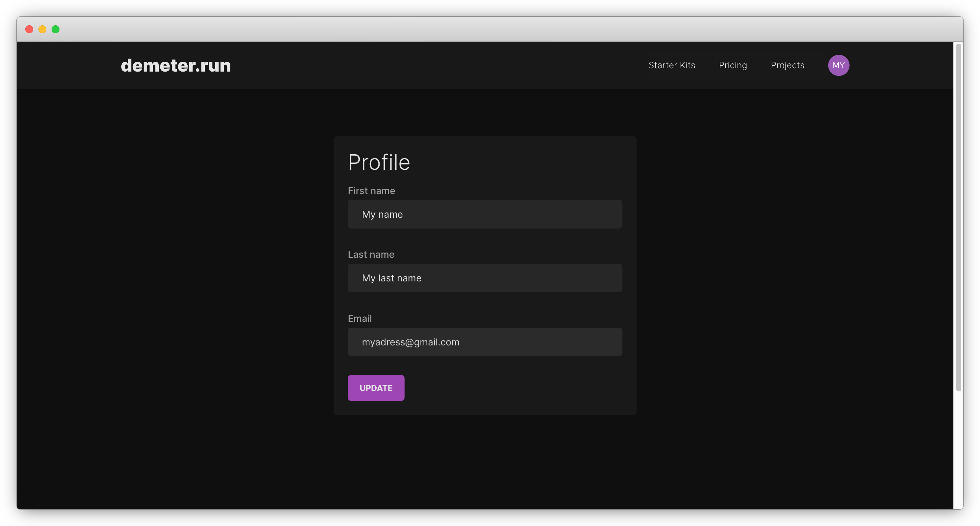Focus the First name field
Screen dimensions: 980x526
pos(485,214)
